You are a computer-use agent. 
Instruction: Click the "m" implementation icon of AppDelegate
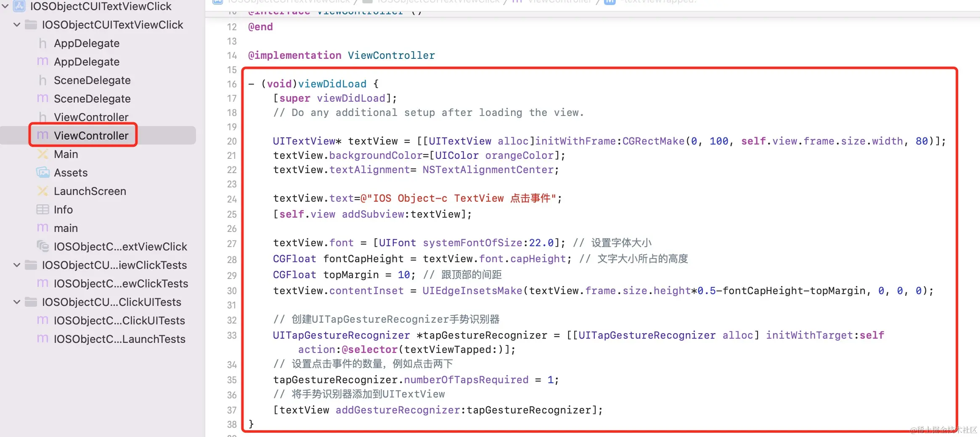coord(42,62)
